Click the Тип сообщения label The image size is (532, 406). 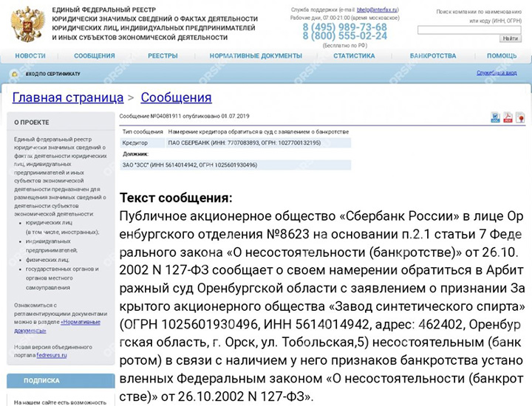pyautogui.click(x=143, y=132)
